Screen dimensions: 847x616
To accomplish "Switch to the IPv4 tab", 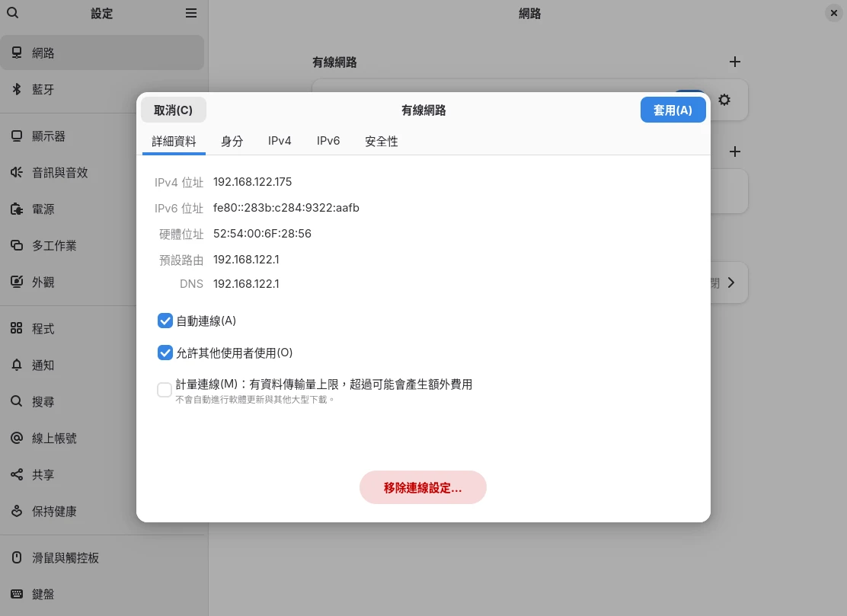I will click(280, 141).
